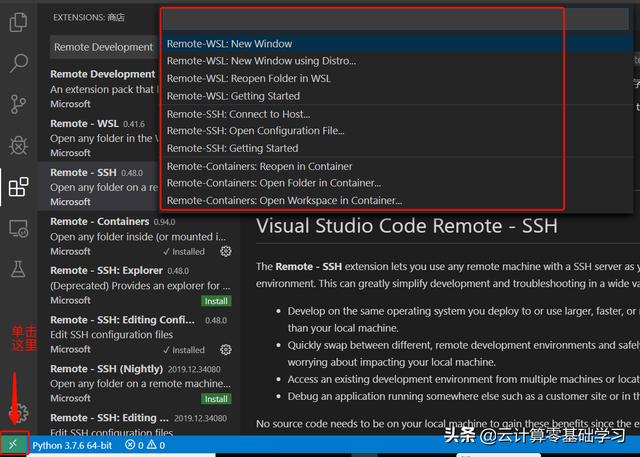Click the command palette input field
This screenshot has width=640, height=457.
(x=395, y=20)
